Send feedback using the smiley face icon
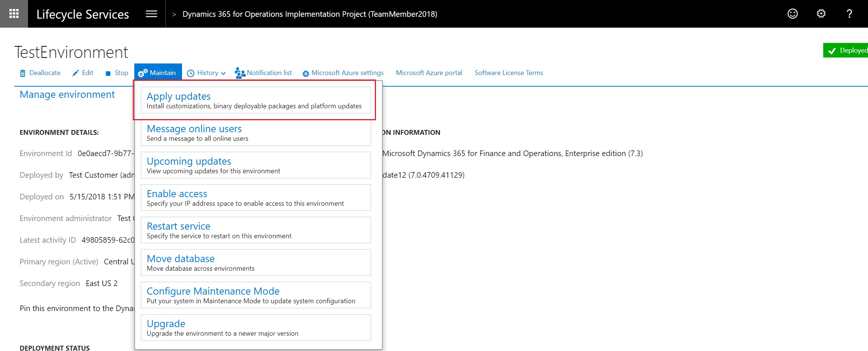This screenshot has height=351, width=868. tap(792, 13)
